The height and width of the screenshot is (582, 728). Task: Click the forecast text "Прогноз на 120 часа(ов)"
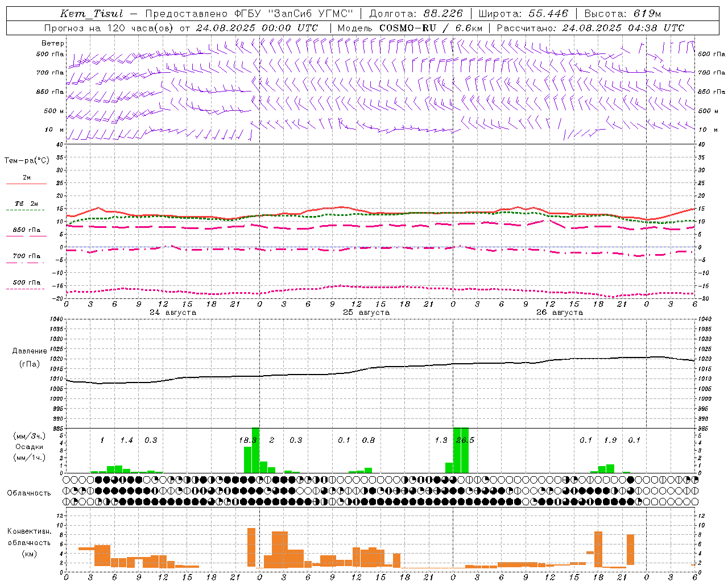110,28
